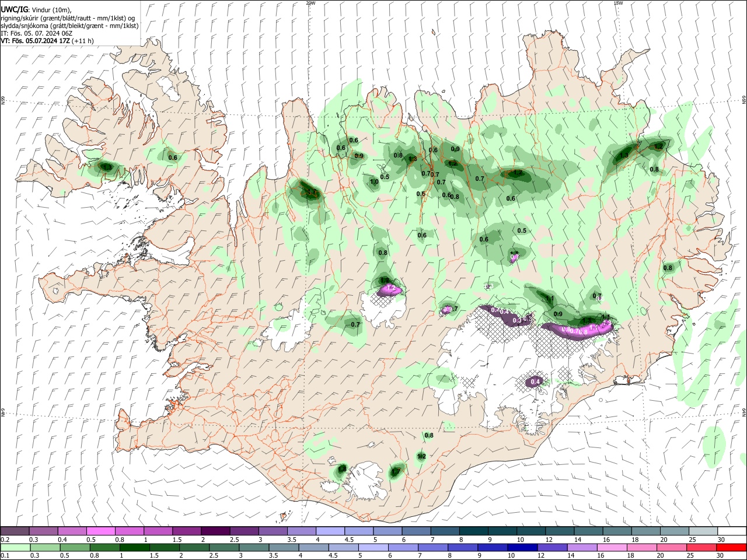Viewport: 747px width, 560px height.
Task: Click the '(+11 h)' forecast offset text
Action: pos(83,41)
